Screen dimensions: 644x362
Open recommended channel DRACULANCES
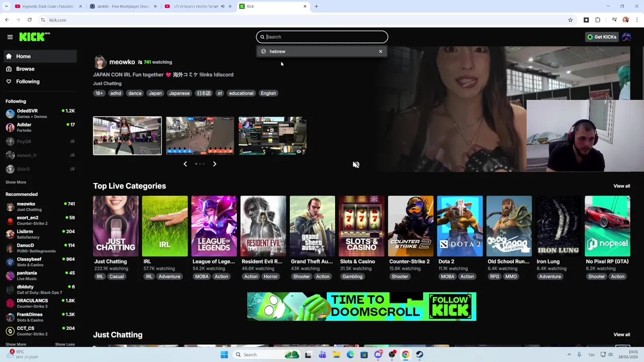(x=40, y=303)
